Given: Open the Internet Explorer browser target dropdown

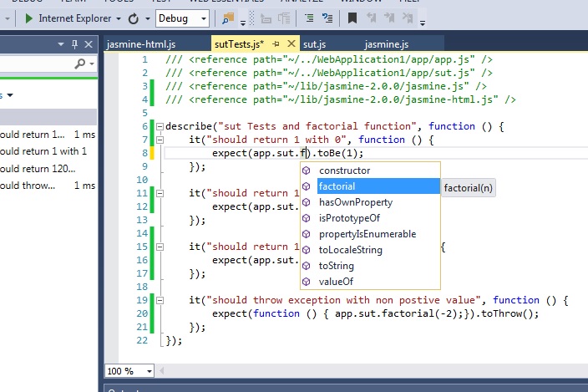Looking at the screenshot, I should click(x=119, y=18).
